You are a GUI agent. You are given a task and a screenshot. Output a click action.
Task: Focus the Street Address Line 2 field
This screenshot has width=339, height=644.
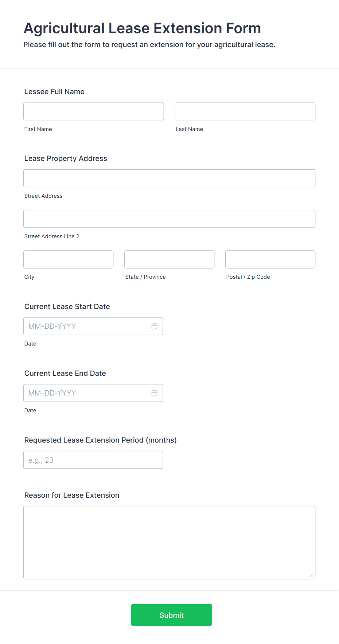coord(169,219)
